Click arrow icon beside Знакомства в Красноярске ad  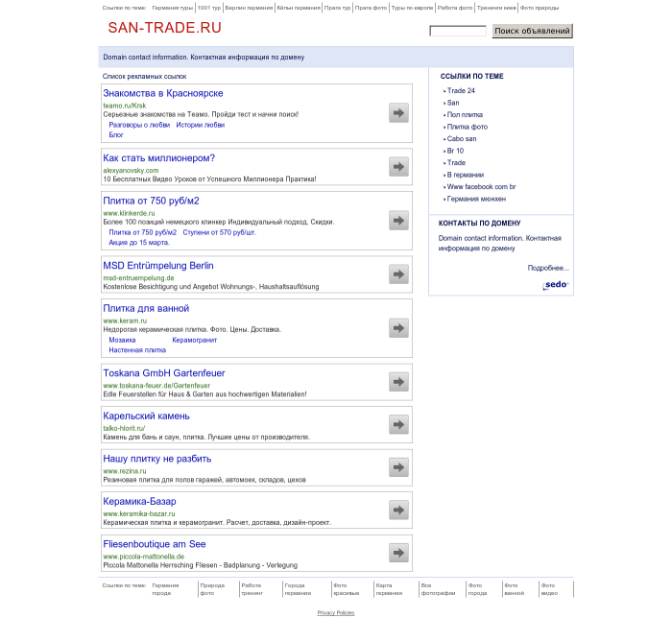398,113
